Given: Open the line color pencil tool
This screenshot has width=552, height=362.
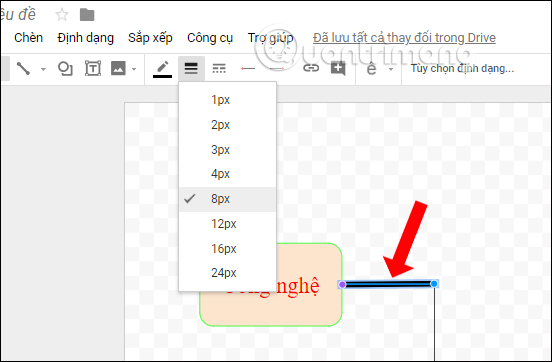Looking at the screenshot, I should click(x=162, y=69).
